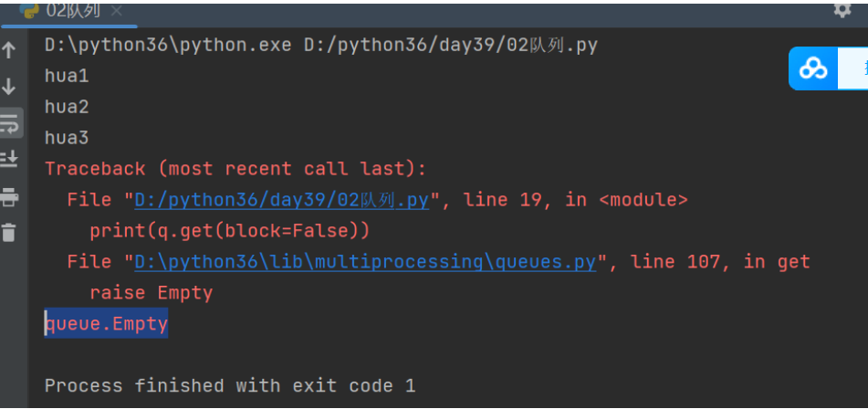
Task: Click the Baidu cloud floating icon
Action: tap(812, 68)
